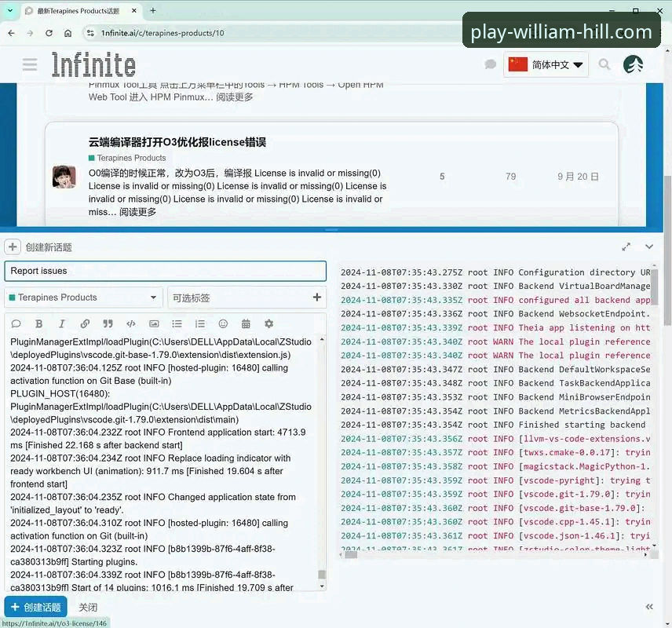Click the Infinite site logo
Screen dimensions: 672x628
coord(93,64)
